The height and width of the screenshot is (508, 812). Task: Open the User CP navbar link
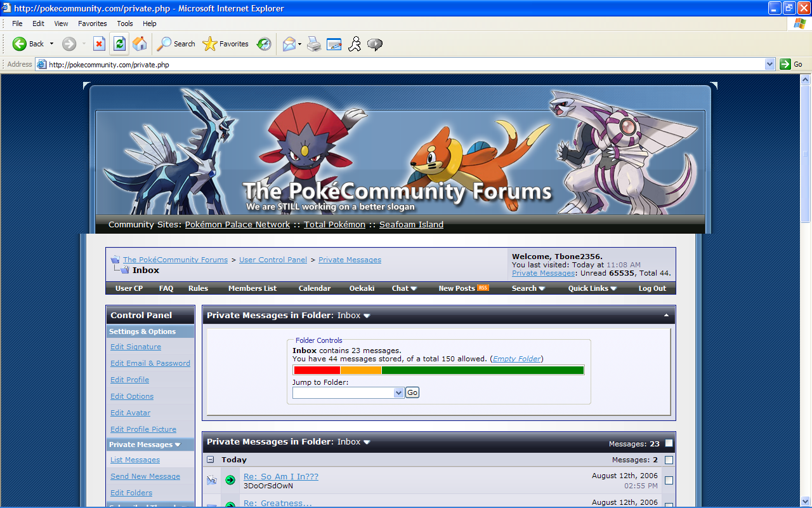pyautogui.click(x=129, y=288)
